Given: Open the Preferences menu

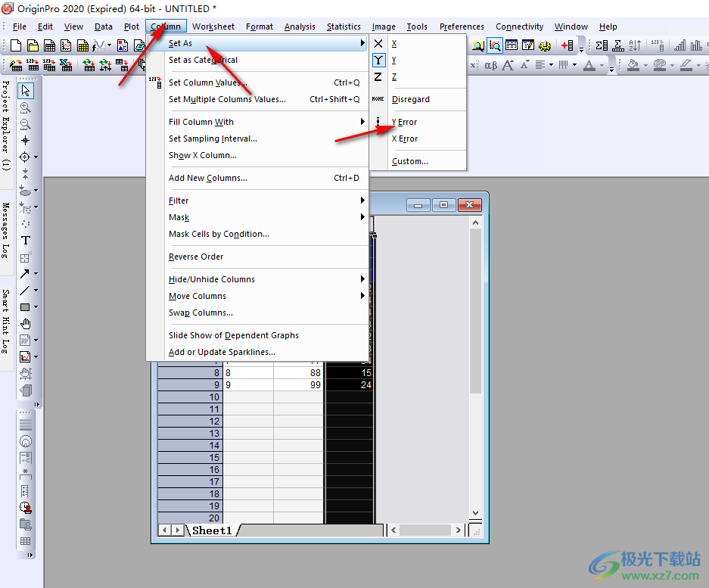Looking at the screenshot, I should click(x=462, y=26).
